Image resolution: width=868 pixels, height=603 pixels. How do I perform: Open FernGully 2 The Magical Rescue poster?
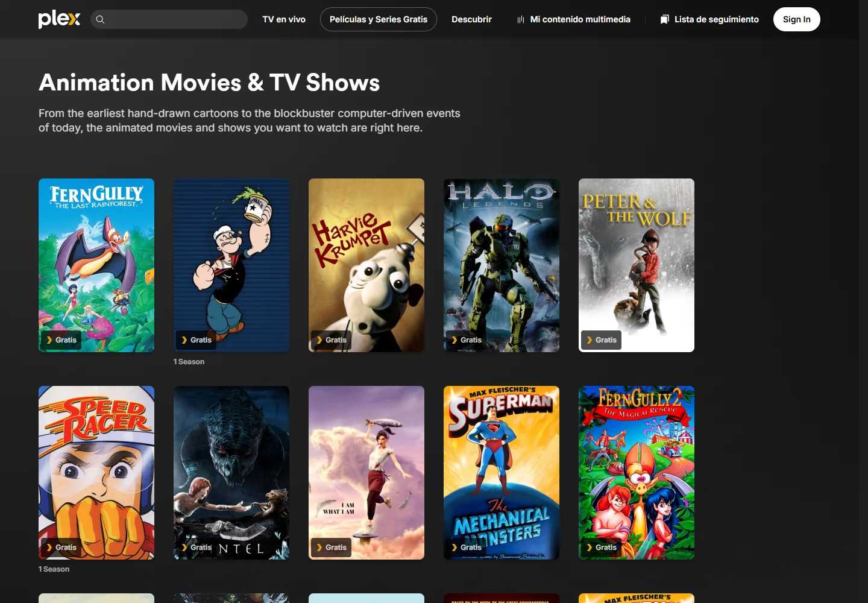click(637, 473)
